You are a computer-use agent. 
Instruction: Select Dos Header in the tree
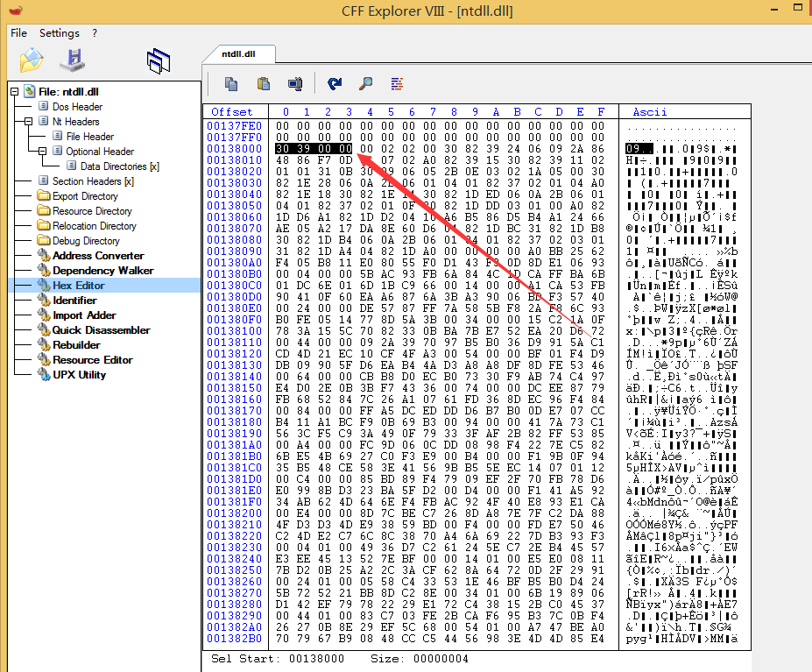[77, 107]
